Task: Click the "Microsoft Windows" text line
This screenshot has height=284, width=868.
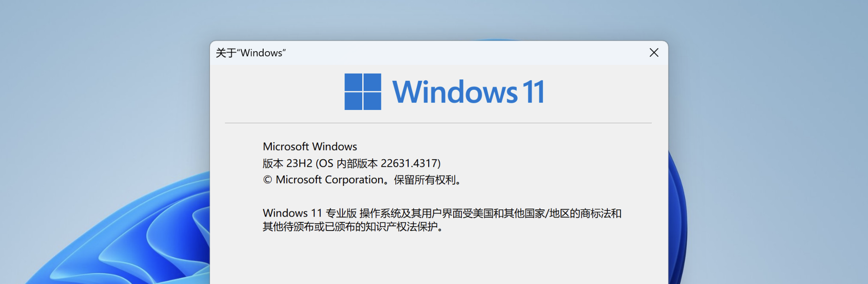Action: [310, 146]
